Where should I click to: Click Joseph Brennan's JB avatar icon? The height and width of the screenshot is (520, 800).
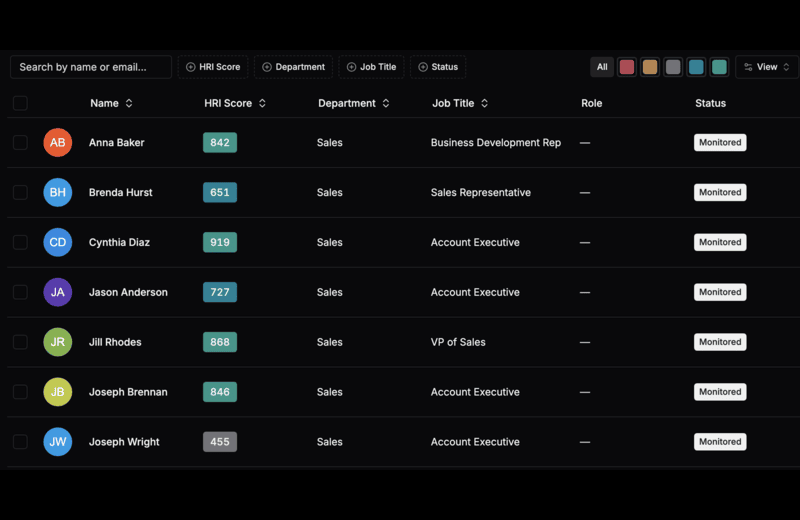[x=58, y=392]
